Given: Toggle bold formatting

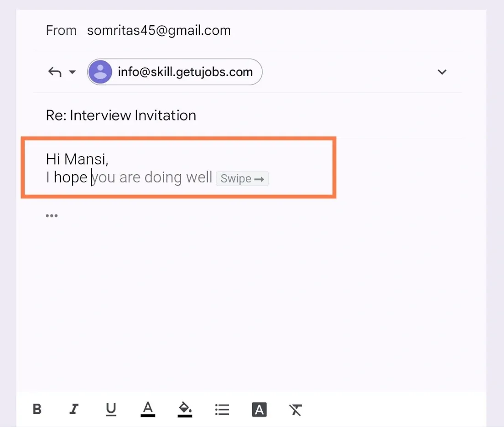Looking at the screenshot, I should (x=37, y=409).
